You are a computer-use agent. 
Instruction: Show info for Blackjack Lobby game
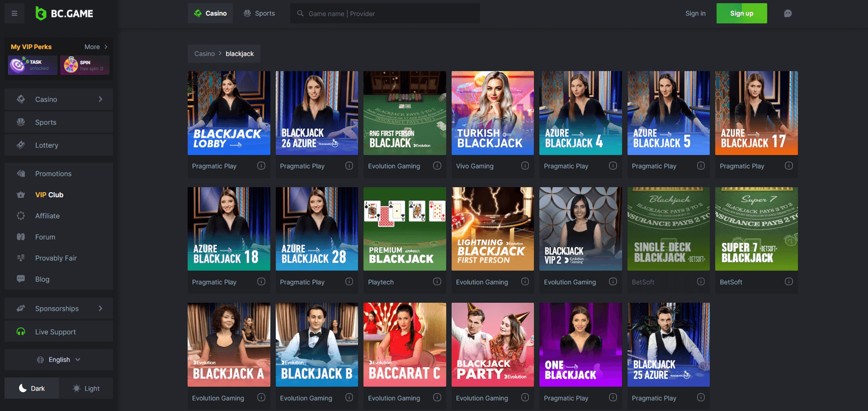pyautogui.click(x=261, y=166)
